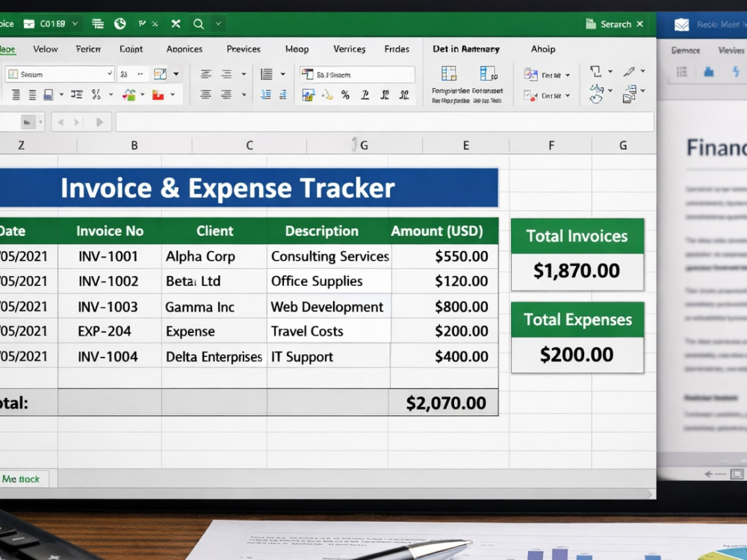Click the globe icon in the green title bar

point(120,24)
